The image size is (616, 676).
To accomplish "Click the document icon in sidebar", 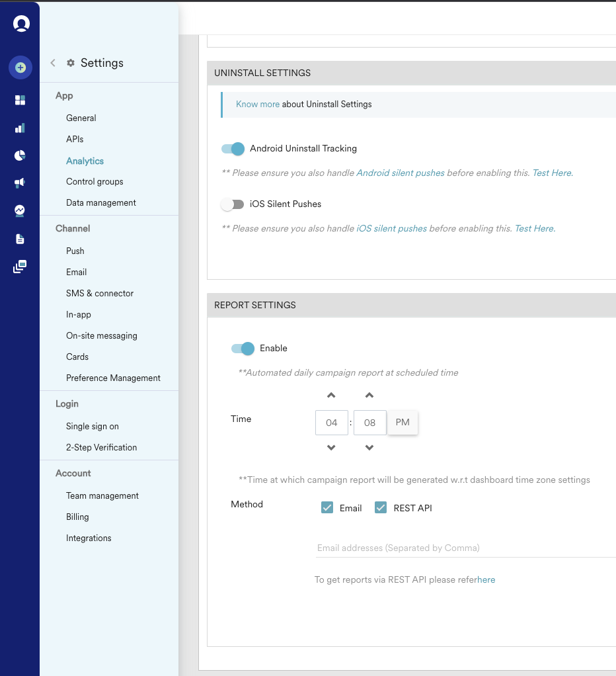I will point(20,239).
